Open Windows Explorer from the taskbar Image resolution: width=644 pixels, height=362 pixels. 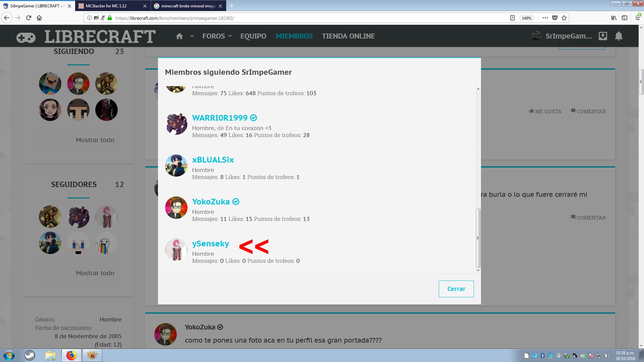51,355
